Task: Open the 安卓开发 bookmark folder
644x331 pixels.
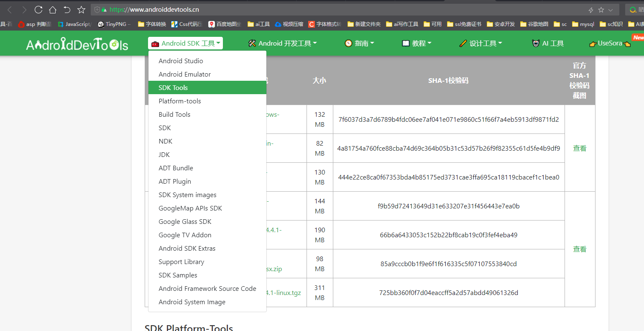Action: click(501, 24)
